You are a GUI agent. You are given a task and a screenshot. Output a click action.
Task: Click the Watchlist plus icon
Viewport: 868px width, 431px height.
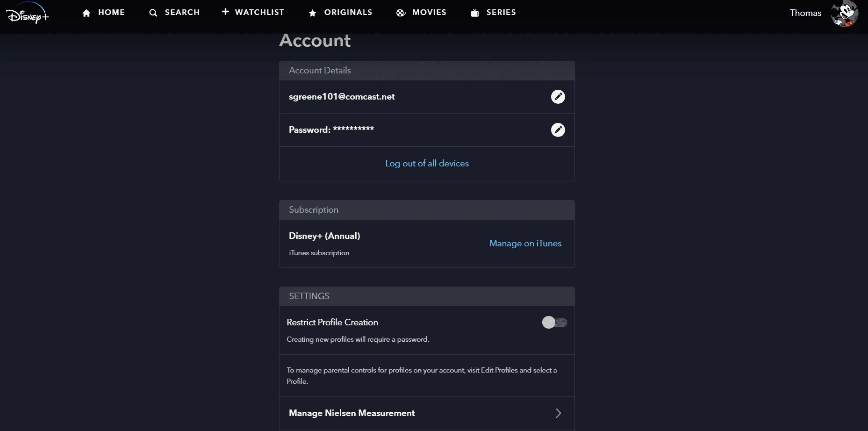(225, 11)
